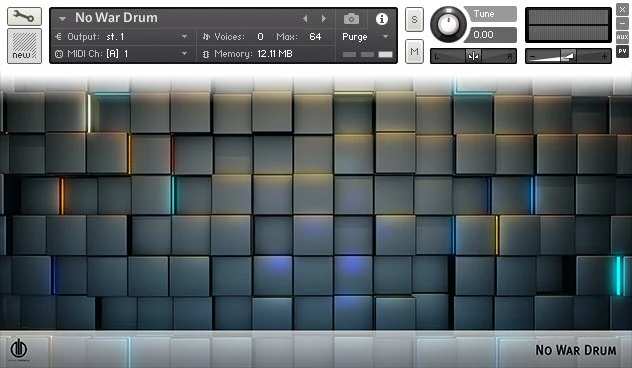This screenshot has width=632, height=368.
Task: Click the Max voices value 64
Action: pyautogui.click(x=315, y=37)
